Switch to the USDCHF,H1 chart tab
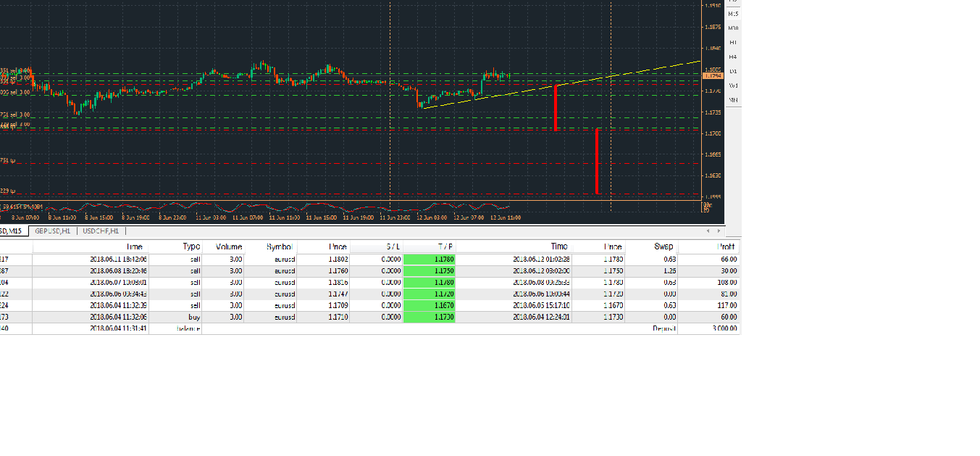The width and height of the screenshot is (980, 456). (x=101, y=231)
